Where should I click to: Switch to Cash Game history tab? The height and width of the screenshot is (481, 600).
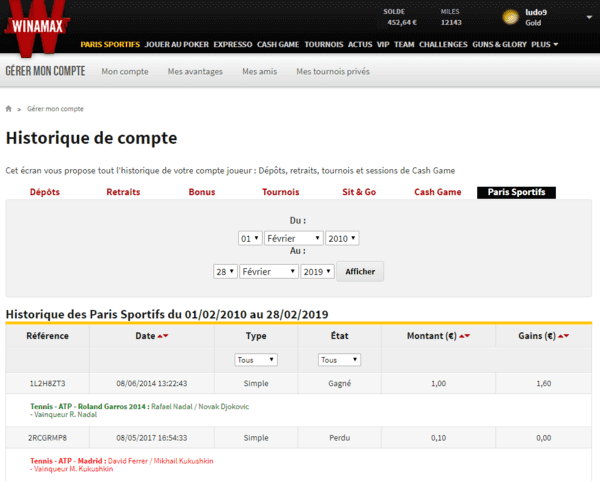[438, 192]
